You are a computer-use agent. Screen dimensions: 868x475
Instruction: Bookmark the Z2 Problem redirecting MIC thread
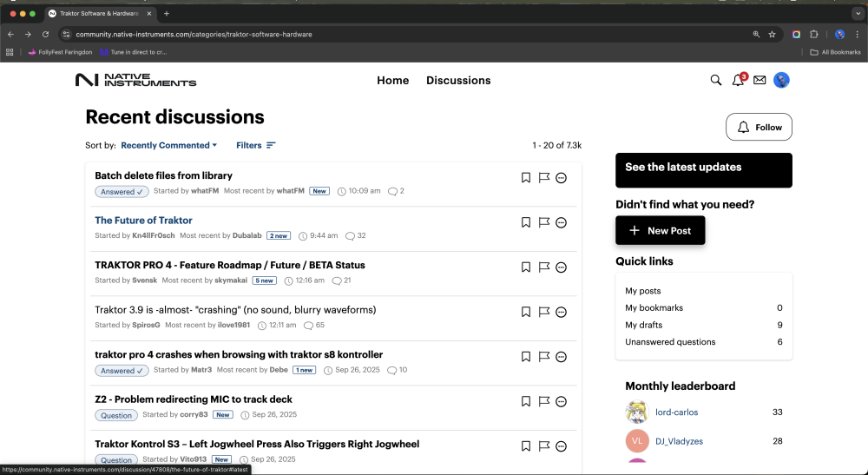(x=526, y=401)
